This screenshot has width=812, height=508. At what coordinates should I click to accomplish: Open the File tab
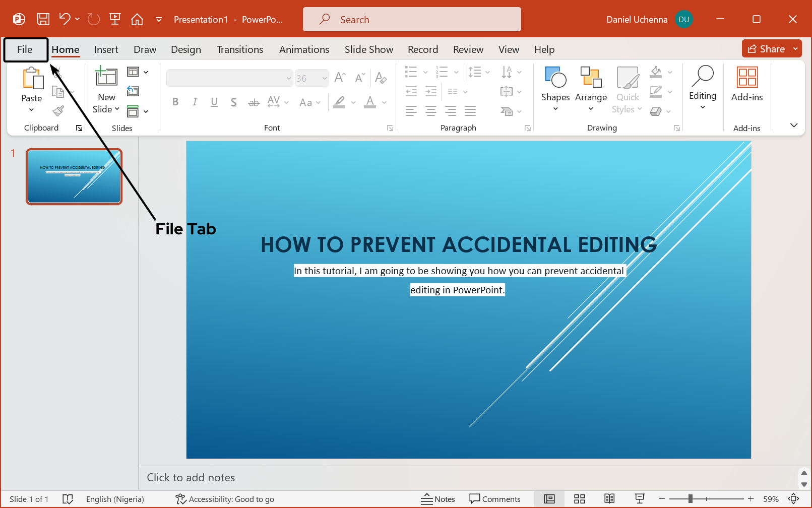pyautogui.click(x=24, y=49)
